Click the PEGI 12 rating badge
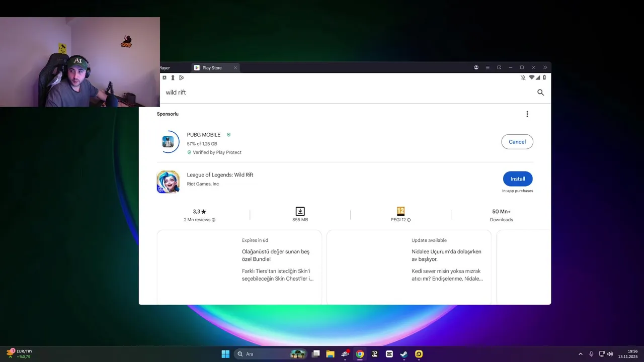The height and width of the screenshot is (362, 644). coord(400,211)
